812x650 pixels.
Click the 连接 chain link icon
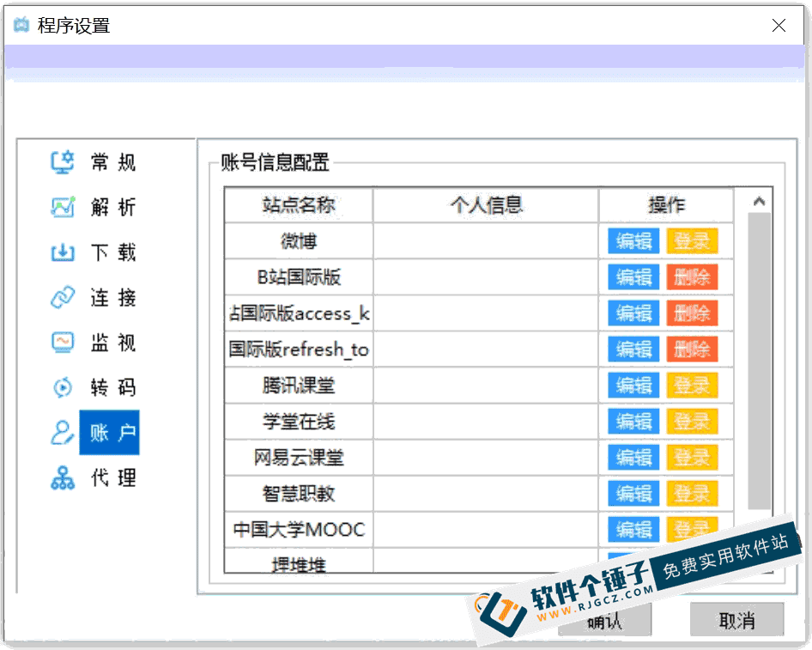click(x=63, y=298)
